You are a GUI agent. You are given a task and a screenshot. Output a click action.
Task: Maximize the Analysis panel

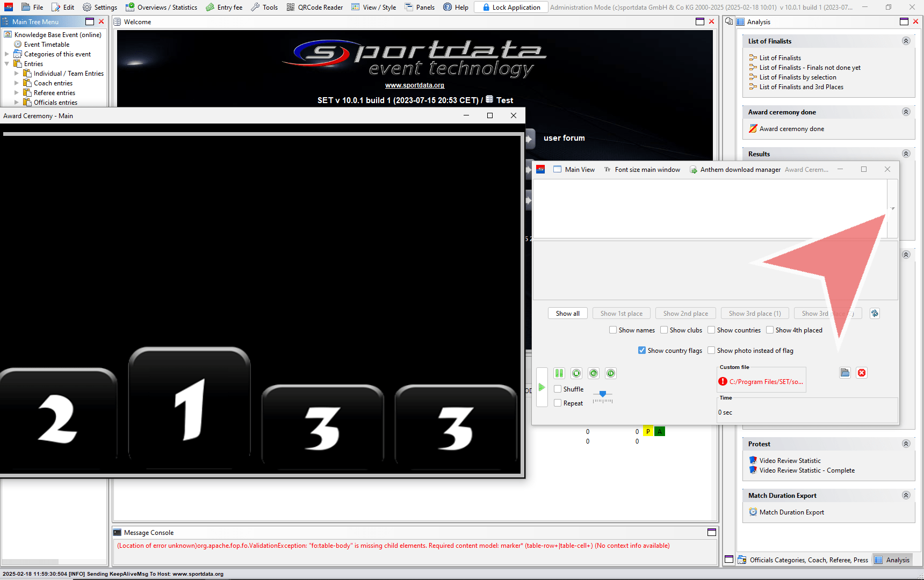click(904, 21)
